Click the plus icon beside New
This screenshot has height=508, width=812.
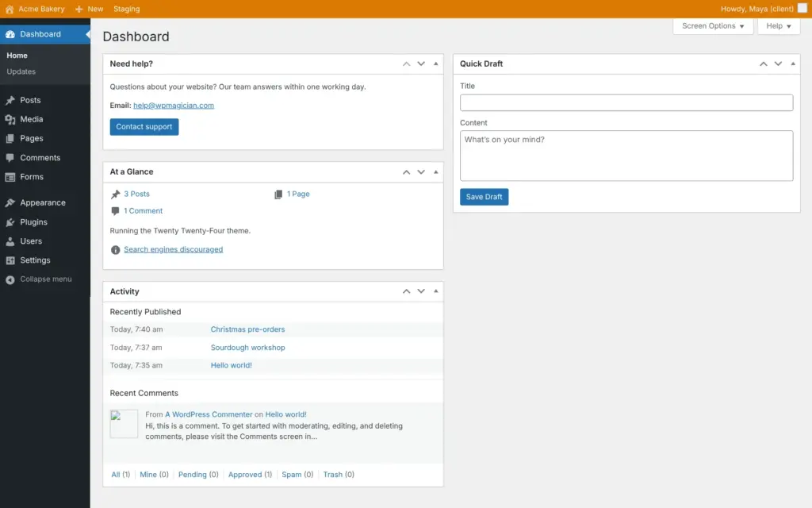coord(79,9)
